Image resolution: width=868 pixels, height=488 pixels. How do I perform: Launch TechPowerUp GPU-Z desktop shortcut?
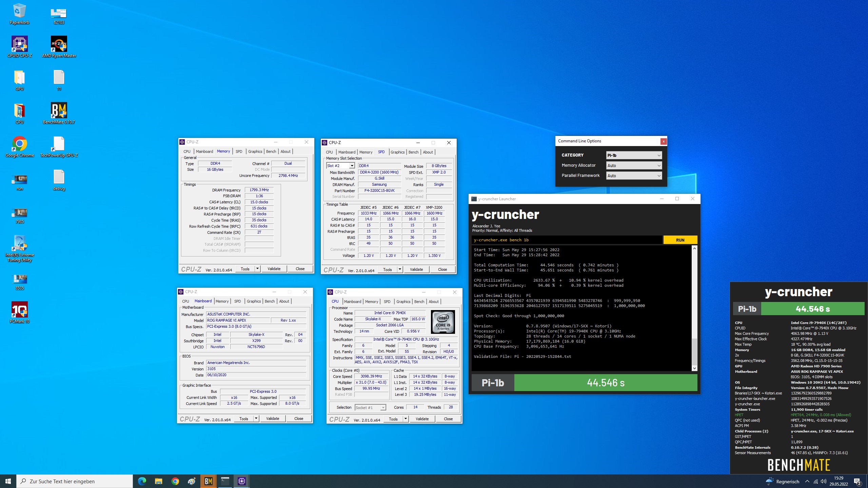[59, 146]
